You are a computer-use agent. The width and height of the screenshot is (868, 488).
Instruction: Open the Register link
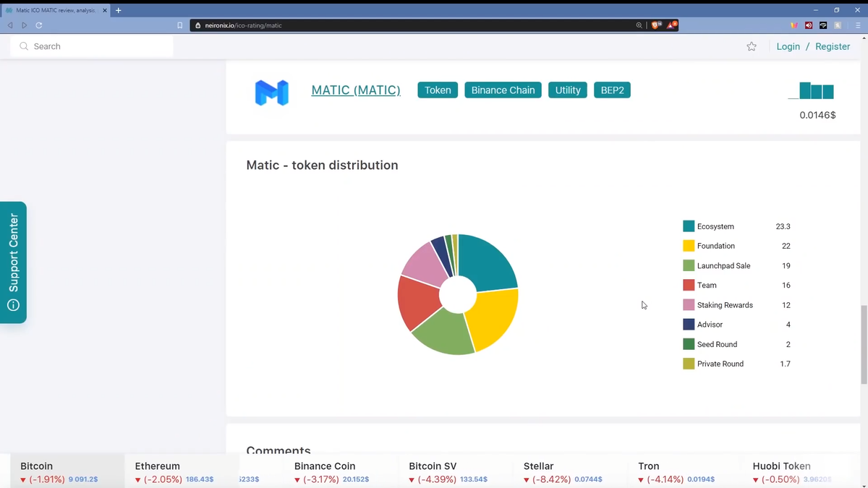(x=833, y=46)
